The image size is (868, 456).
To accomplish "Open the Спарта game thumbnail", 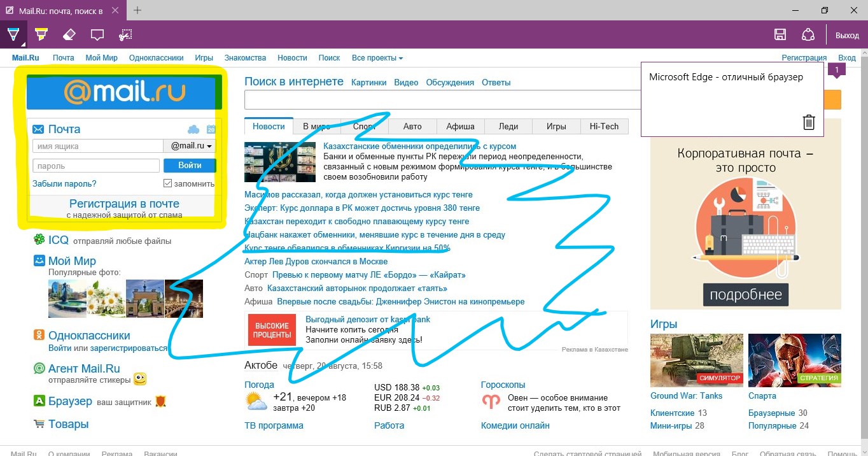I will 795,360.
